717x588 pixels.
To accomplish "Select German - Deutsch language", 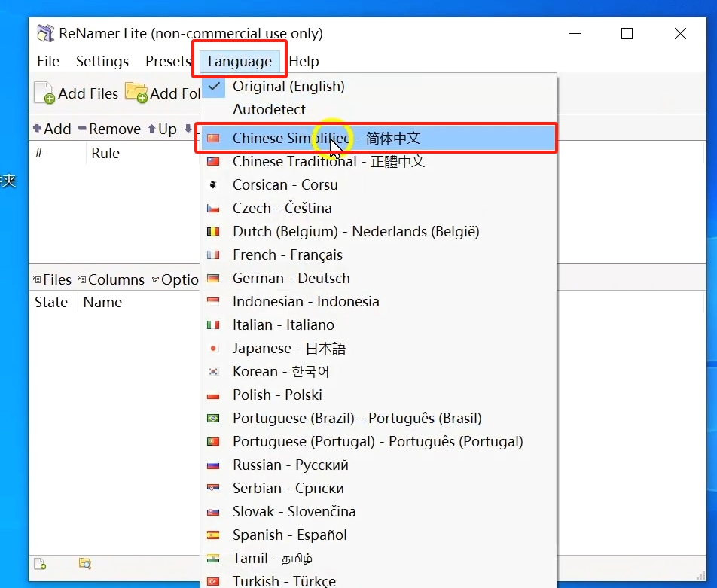I will (x=379, y=278).
